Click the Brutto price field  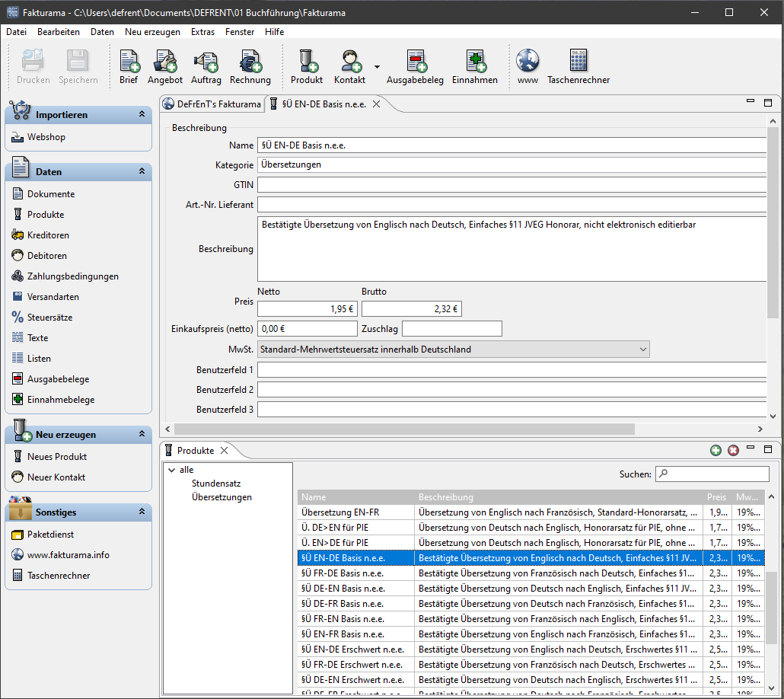(x=412, y=308)
